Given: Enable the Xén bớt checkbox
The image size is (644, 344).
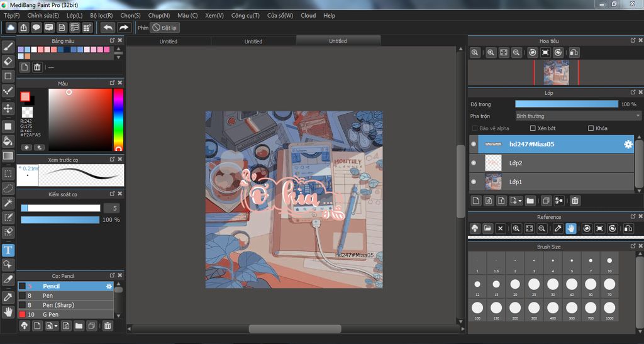Looking at the screenshot, I should coord(533,128).
